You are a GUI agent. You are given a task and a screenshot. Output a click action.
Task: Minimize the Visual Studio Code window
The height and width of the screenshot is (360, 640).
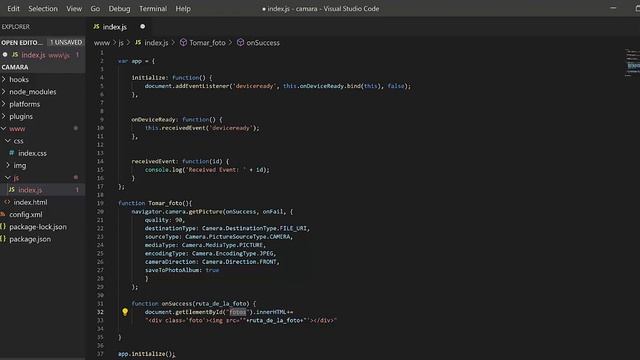click(x=613, y=8)
